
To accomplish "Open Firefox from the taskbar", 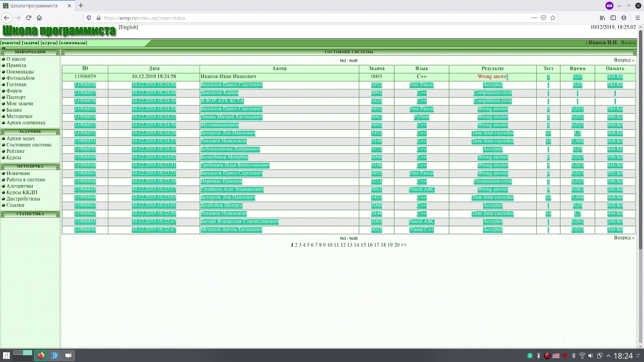I will 41,355.
